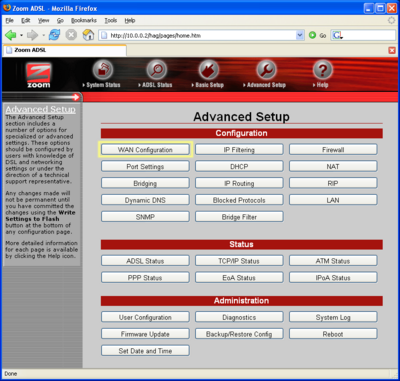Viewport: 400px width, 381px height.
Task: Close the Zoom ADSL tab
Action: click(392, 50)
